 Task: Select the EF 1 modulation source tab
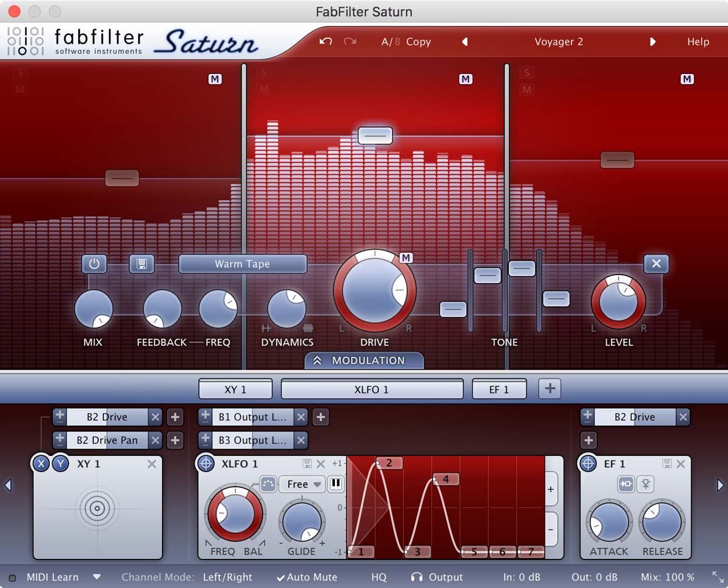coord(499,389)
